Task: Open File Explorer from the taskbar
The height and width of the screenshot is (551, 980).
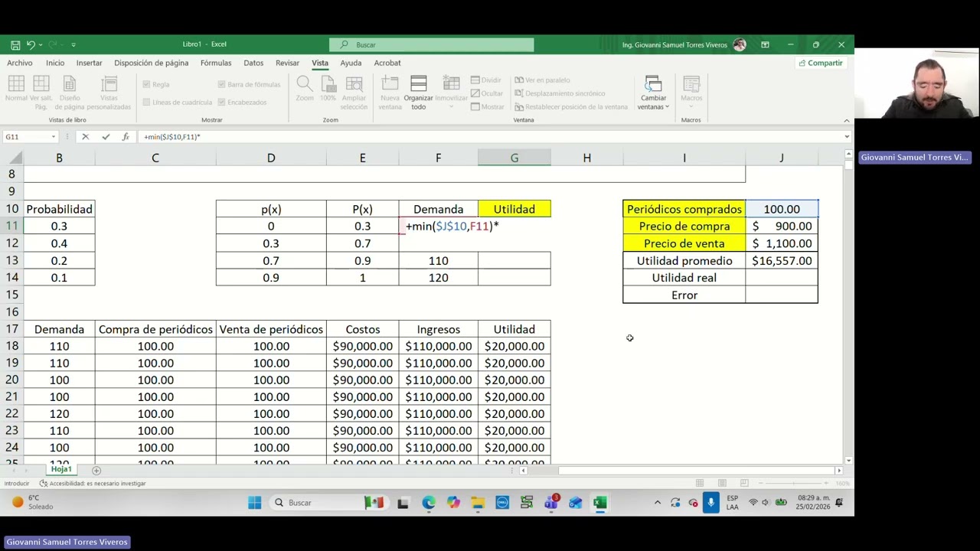Action: pyautogui.click(x=478, y=503)
